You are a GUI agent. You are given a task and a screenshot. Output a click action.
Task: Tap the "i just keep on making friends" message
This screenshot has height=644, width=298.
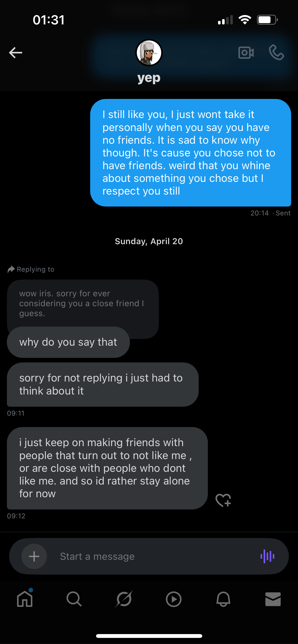107,468
